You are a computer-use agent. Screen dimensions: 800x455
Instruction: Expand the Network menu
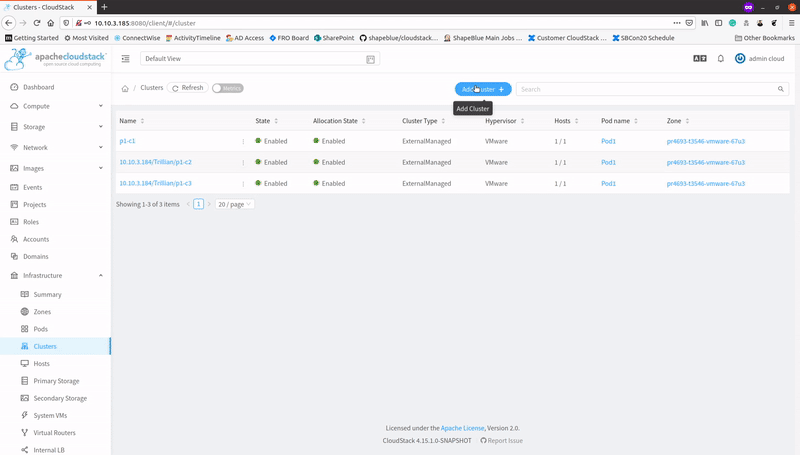point(55,147)
